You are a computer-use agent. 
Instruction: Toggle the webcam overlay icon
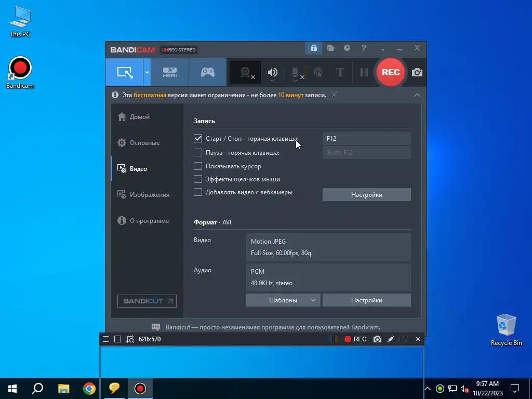245,72
